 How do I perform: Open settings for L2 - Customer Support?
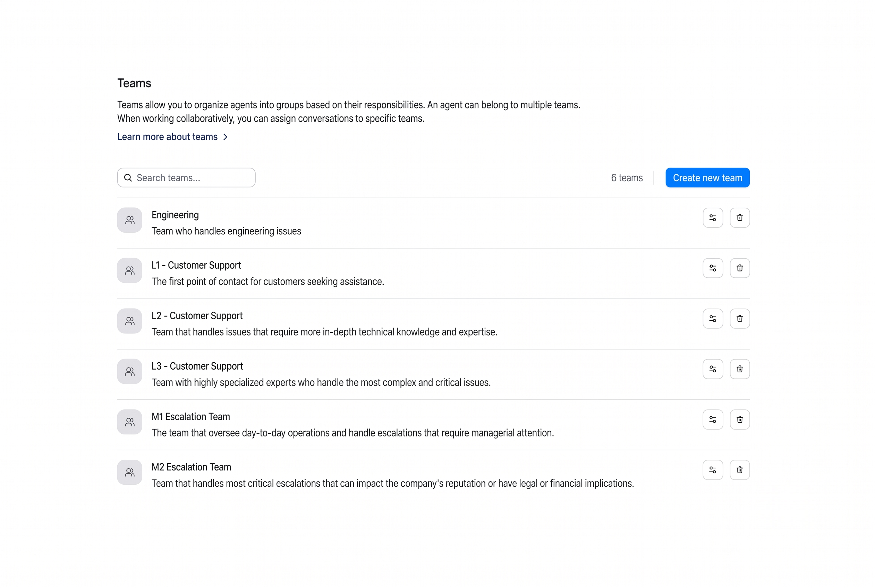(713, 318)
